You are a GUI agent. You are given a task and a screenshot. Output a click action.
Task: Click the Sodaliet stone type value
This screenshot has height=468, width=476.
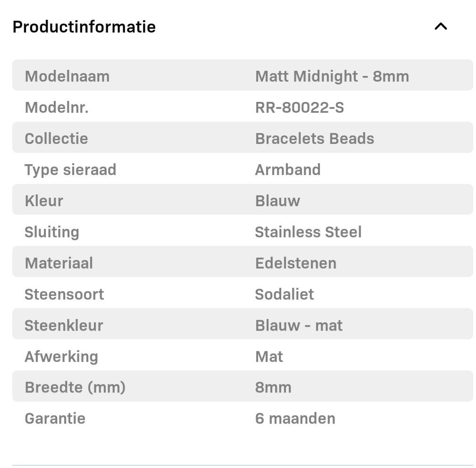click(284, 294)
